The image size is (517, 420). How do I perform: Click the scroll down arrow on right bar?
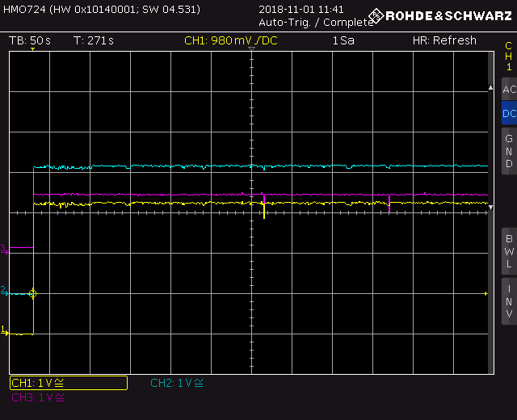490,208
